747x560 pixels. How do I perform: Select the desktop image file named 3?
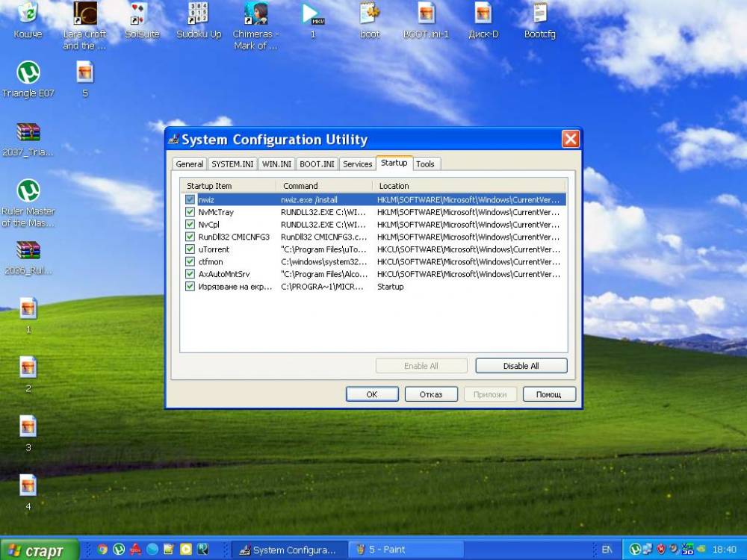click(x=28, y=426)
